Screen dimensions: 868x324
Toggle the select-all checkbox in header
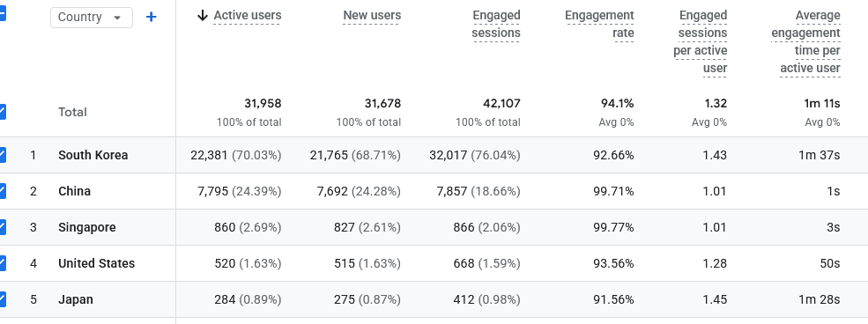click(2, 14)
